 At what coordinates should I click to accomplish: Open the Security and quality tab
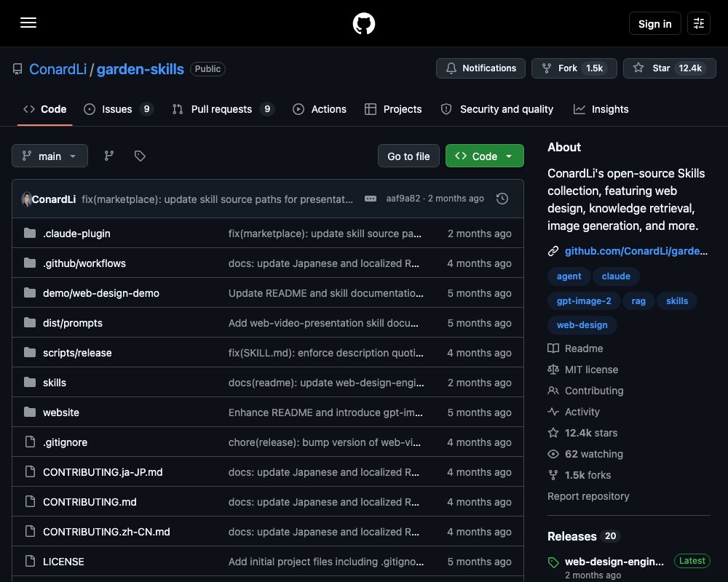[x=496, y=109]
